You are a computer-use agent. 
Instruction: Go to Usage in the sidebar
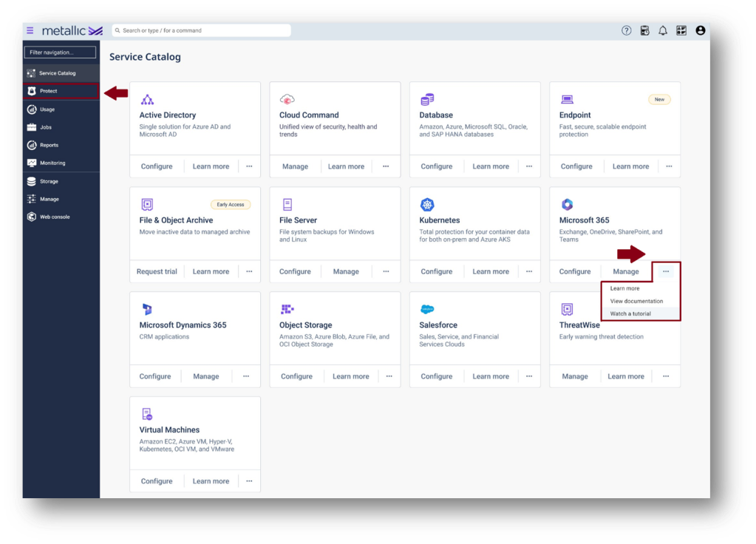point(61,109)
